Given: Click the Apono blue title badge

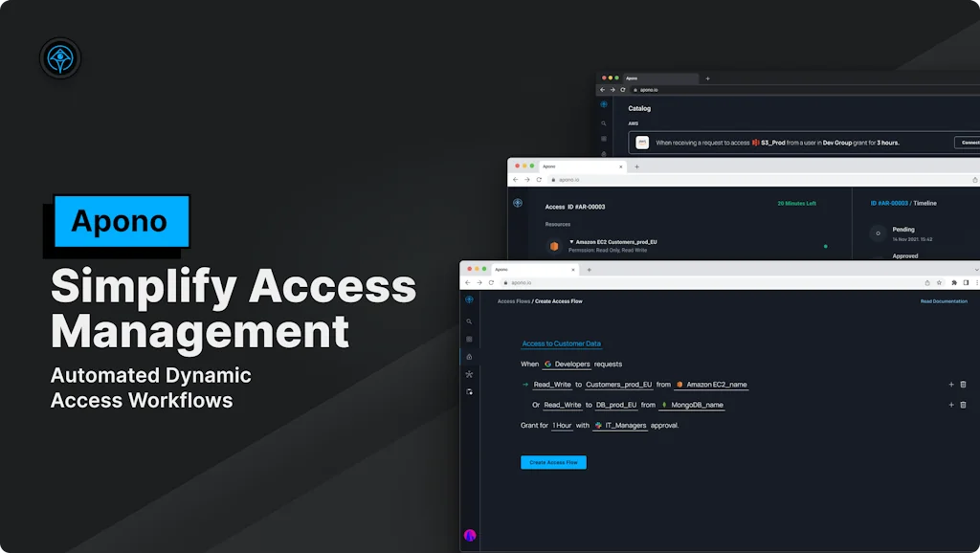Looking at the screenshot, I should (122, 221).
